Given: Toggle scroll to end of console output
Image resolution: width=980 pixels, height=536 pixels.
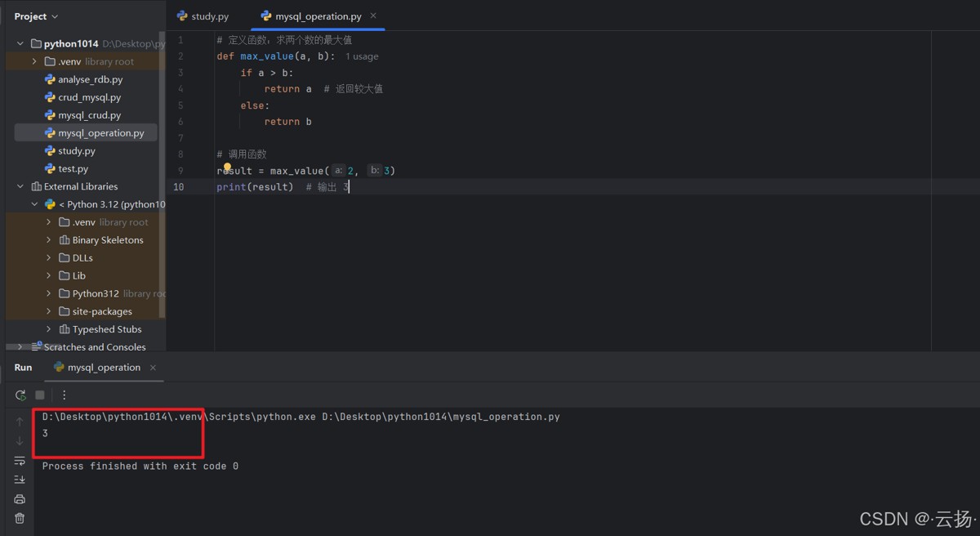Looking at the screenshot, I should 20,480.
